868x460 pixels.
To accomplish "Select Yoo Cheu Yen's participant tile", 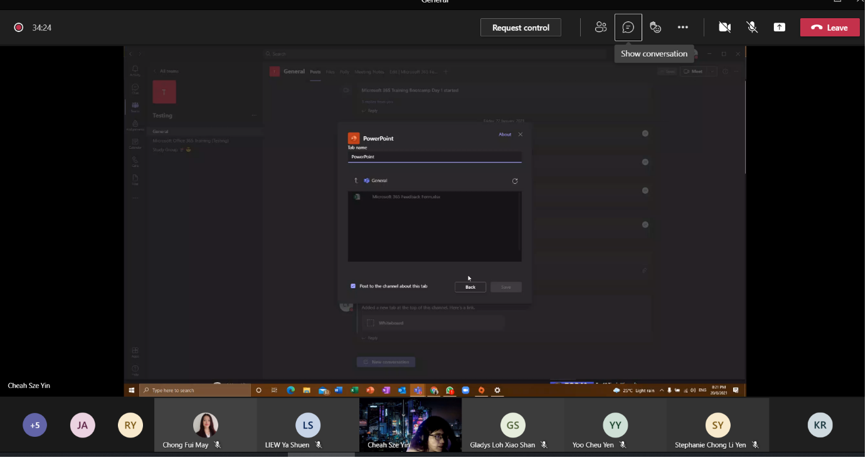I will (x=615, y=425).
